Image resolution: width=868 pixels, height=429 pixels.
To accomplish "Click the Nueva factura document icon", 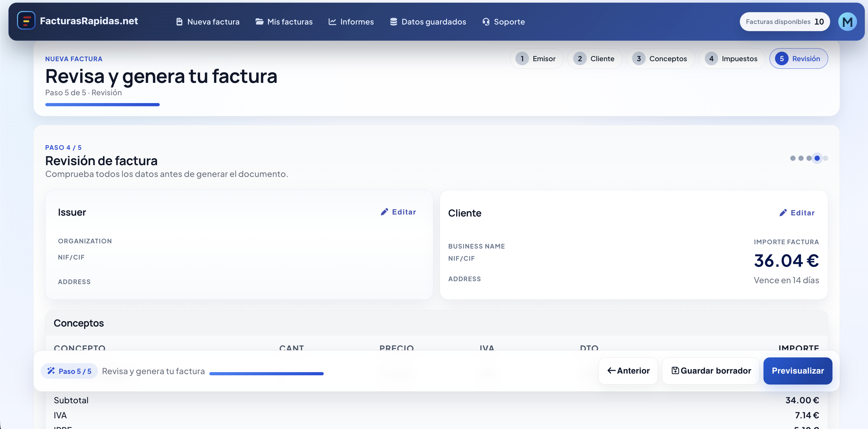I will tap(179, 22).
